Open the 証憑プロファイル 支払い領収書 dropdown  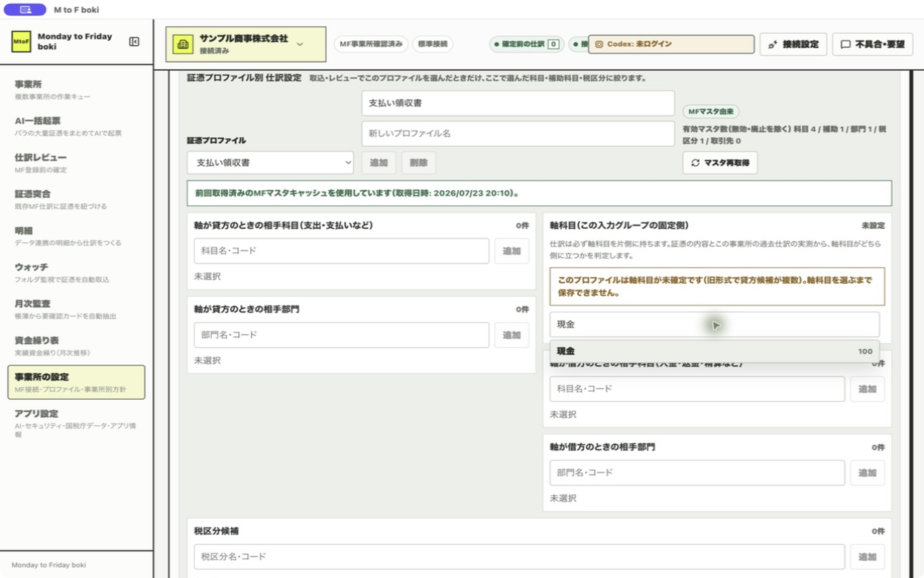point(270,163)
